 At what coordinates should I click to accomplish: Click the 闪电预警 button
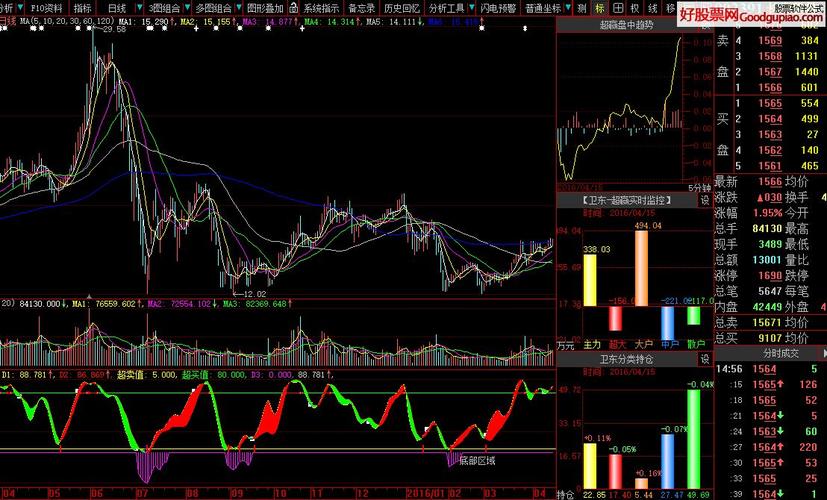(x=498, y=8)
